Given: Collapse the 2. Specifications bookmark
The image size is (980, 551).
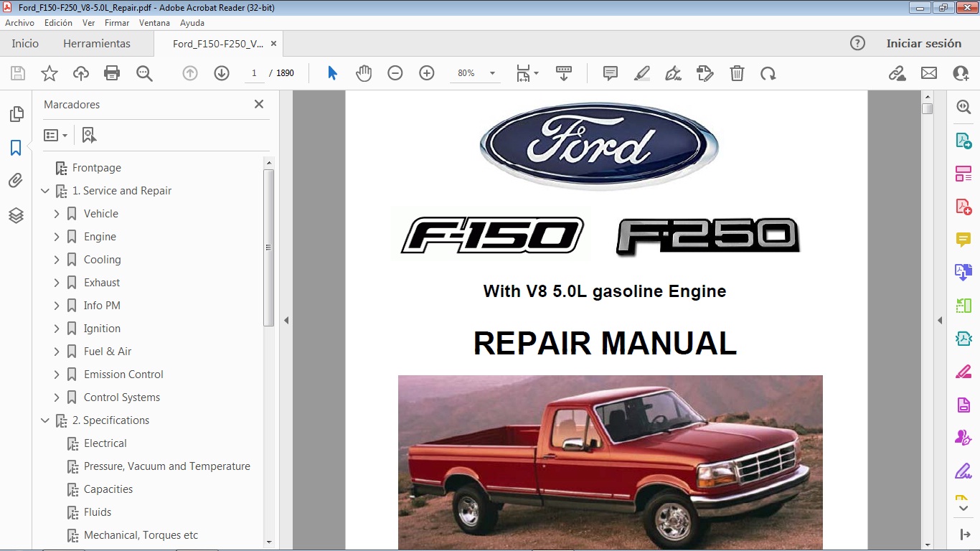Looking at the screenshot, I should pyautogui.click(x=45, y=420).
